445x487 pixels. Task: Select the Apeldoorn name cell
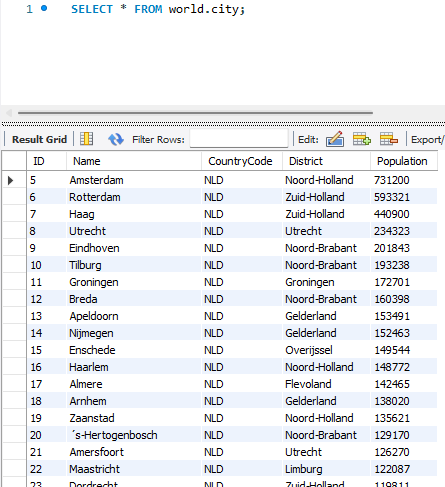click(x=134, y=316)
